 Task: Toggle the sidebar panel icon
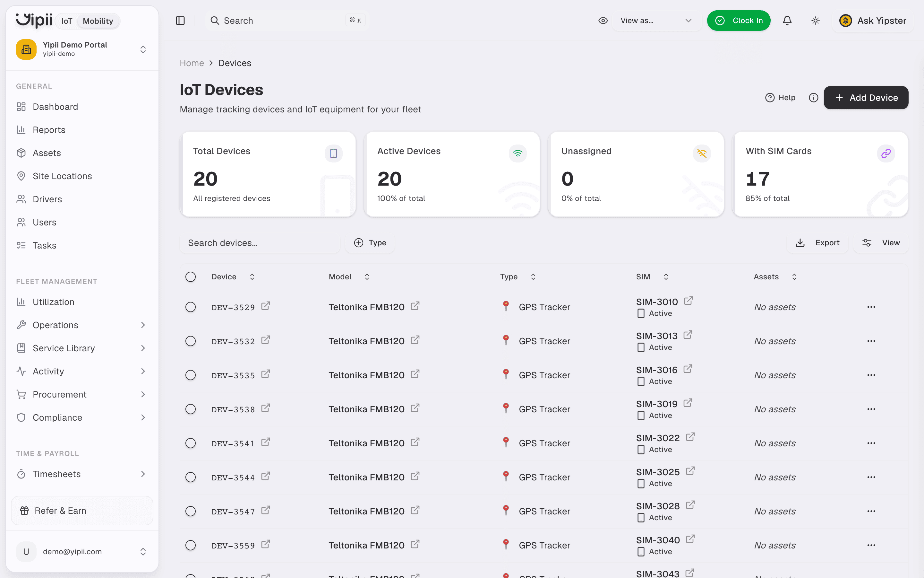(180, 21)
